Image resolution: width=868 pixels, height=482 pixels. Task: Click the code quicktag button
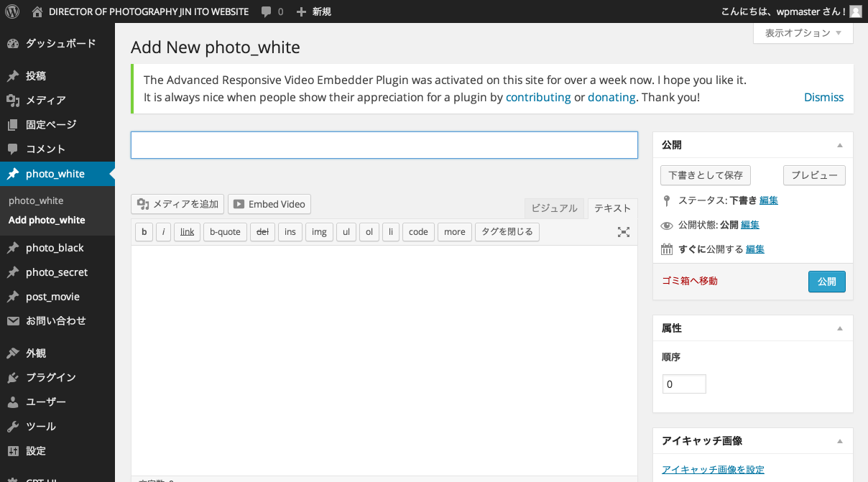418,232
